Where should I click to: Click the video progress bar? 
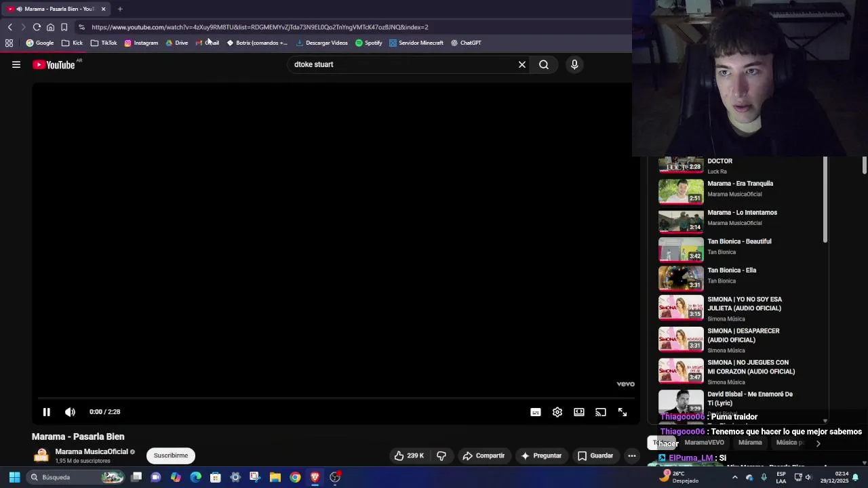tap(336, 399)
